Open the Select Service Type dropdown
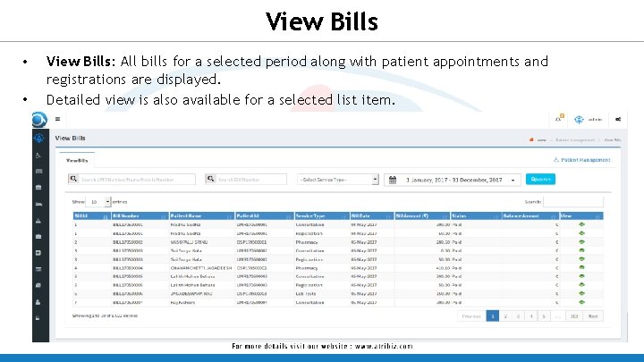Image resolution: width=644 pixels, height=362 pixels. [337, 180]
